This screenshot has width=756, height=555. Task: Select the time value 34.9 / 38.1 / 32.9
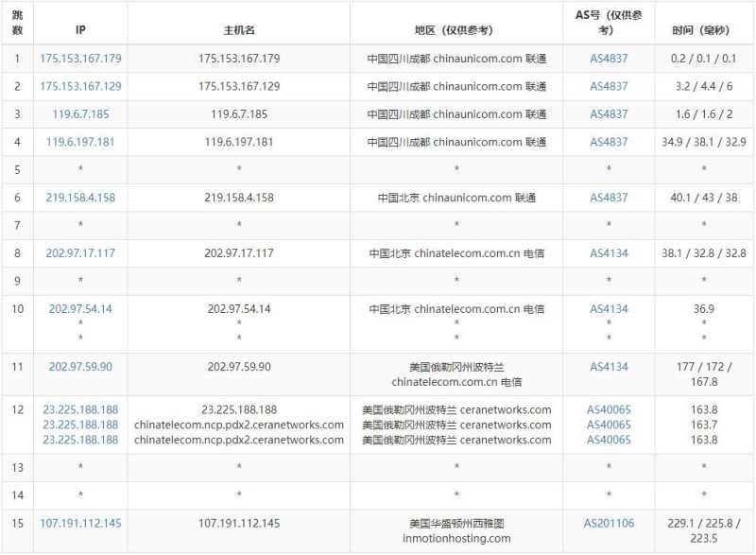click(703, 142)
